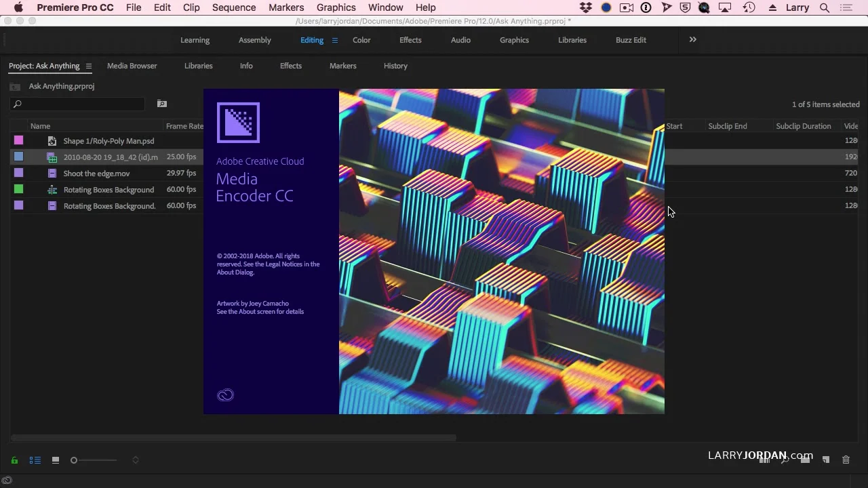Open the Window menu
Screen dimensions: 868x488
coord(386,7)
